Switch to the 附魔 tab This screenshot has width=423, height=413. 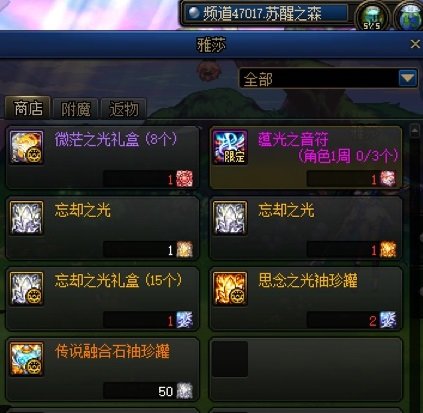pos(76,109)
